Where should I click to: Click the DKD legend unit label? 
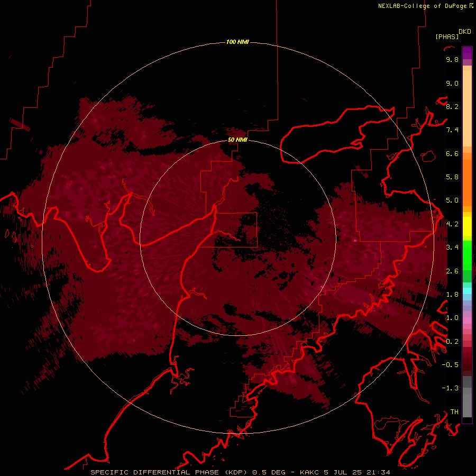coord(465,32)
